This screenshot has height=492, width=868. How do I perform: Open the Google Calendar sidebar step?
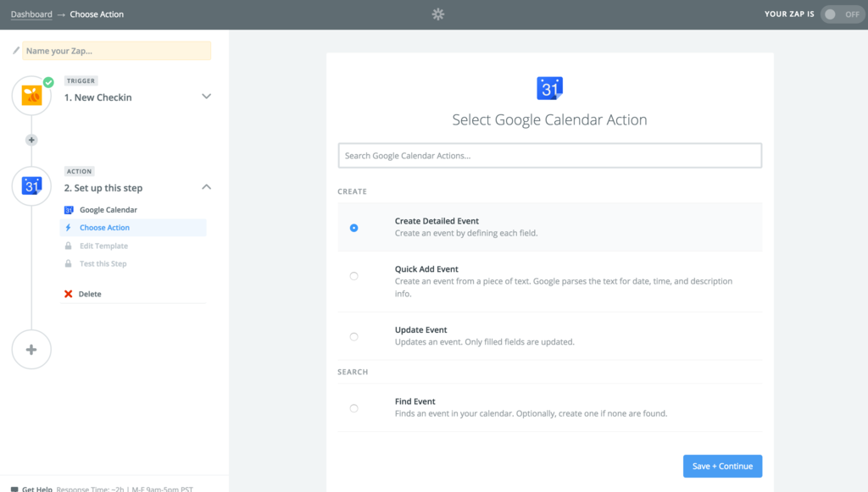[108, 209]
